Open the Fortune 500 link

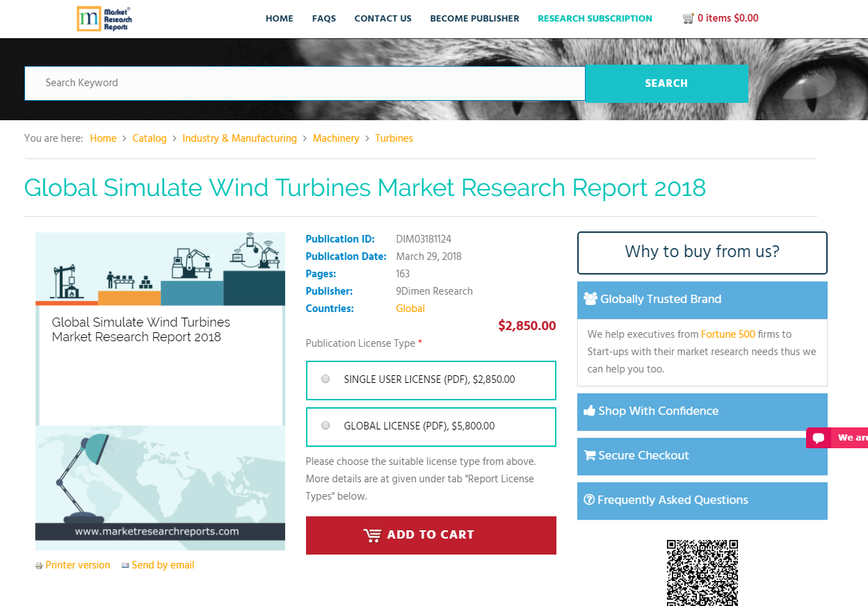click(x=728, y=334)
